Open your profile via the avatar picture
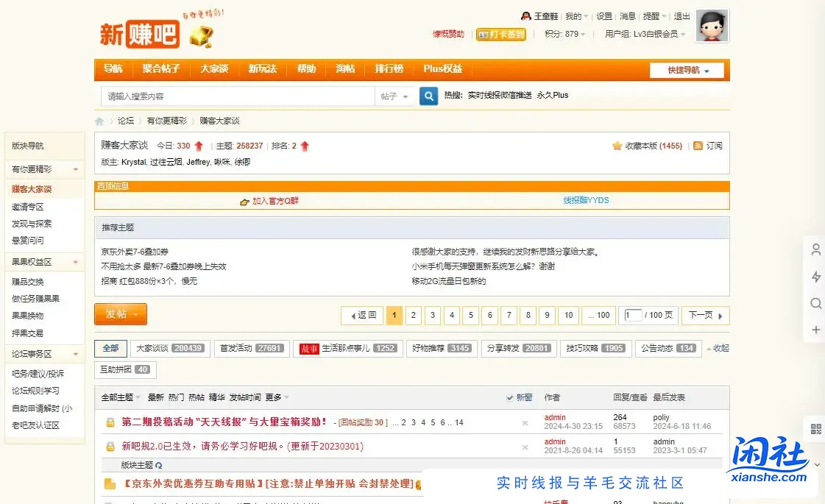This screenshot has height=504, width=825. tap(711, 25)
